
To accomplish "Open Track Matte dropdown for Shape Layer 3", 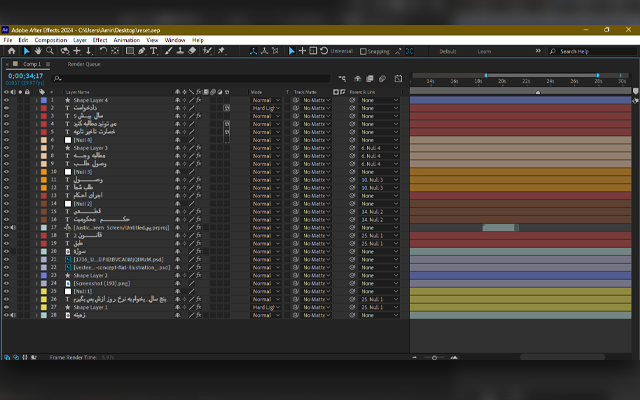I will [x=316, y=148].
